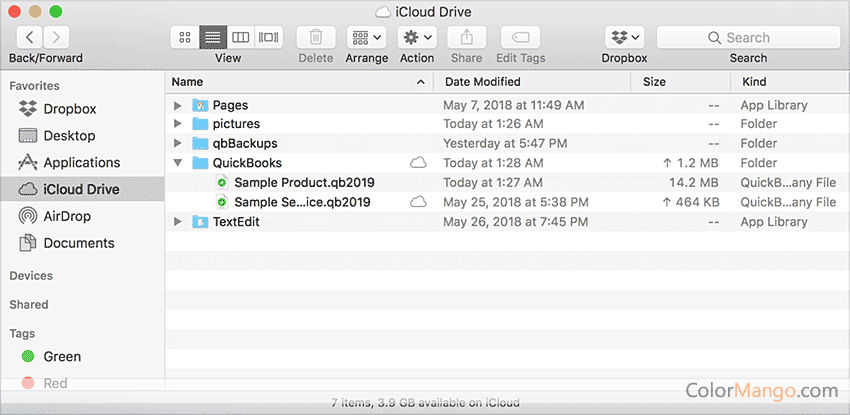Click the qbBackups folder icon

click(x=200, y=144)
